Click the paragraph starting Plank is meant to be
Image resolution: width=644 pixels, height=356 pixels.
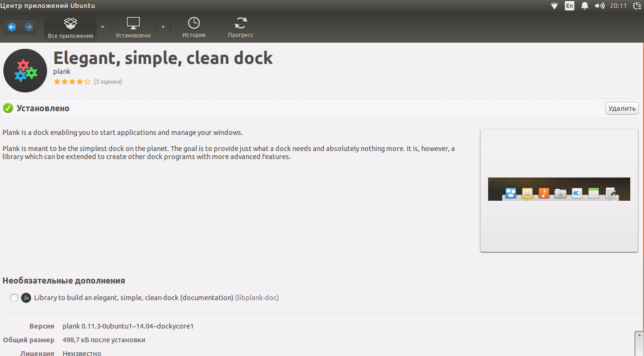(x=228, y=152)
